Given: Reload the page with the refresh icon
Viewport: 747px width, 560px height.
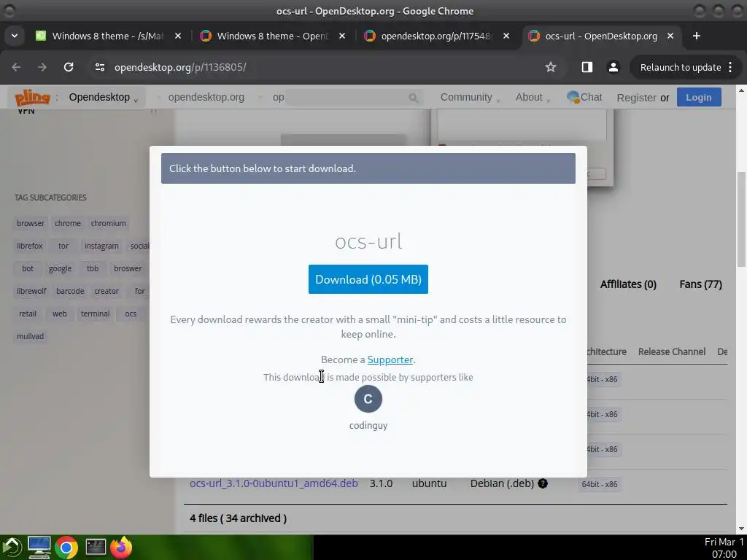Looking at the screenshot, I should 69,67.
